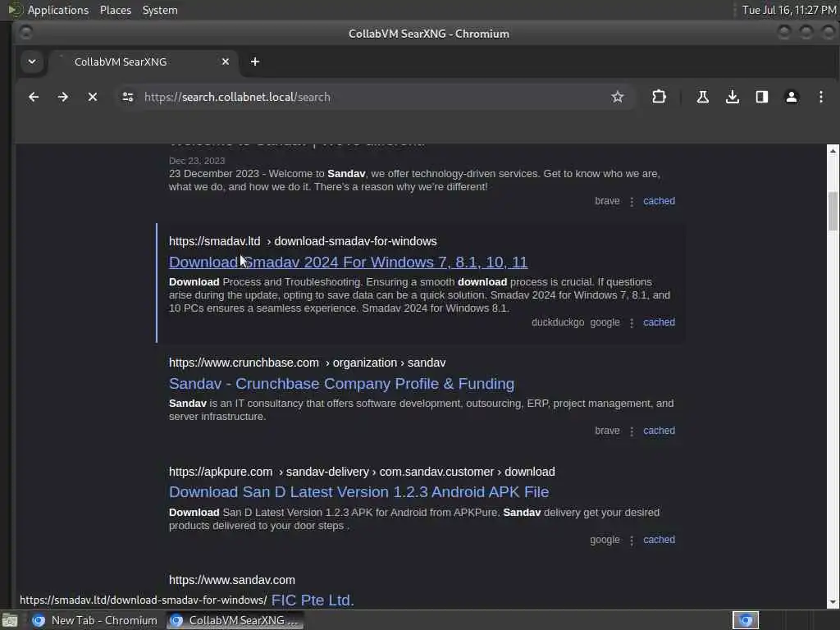Viewport: 840px width, 630px height.
Task: Open Sandav Crunchbase Company Profile link
Action: point(341,384)
